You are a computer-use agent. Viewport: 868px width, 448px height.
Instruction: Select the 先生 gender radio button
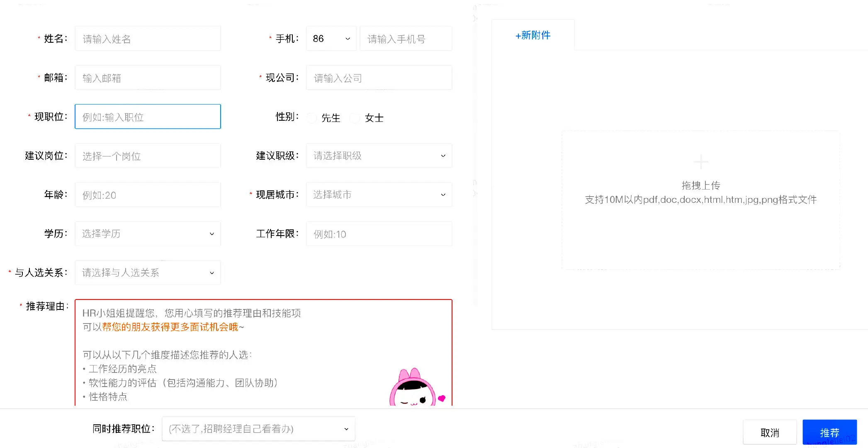(312, 118)
